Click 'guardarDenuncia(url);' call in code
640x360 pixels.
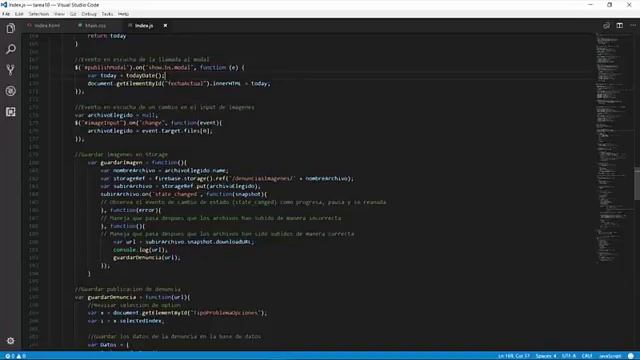point(147,258)
